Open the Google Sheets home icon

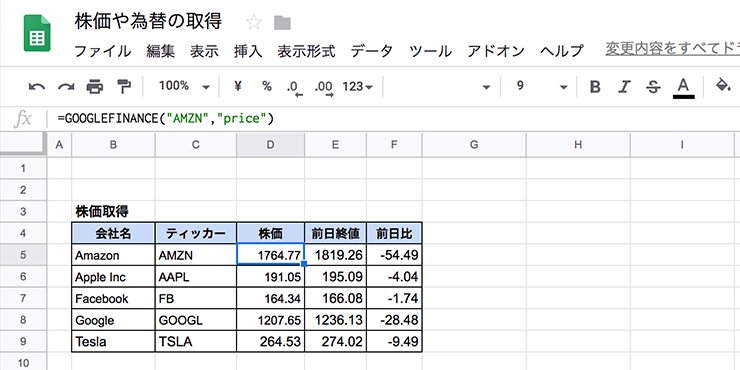coord(37,33)
